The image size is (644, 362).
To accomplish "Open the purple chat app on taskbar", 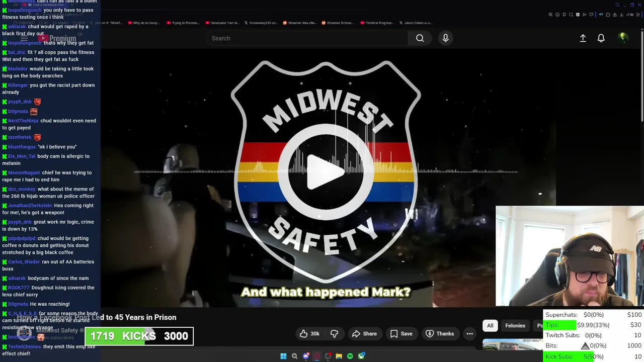I will coord(305,356).
